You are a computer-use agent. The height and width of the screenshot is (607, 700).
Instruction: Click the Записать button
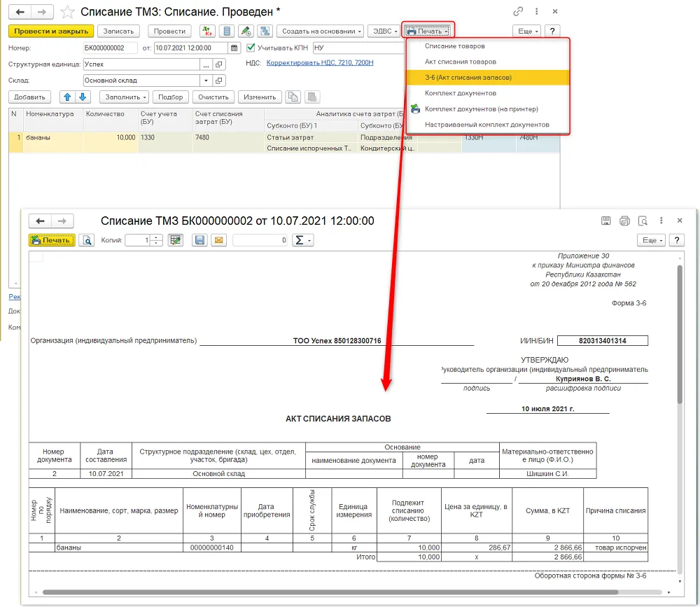(x=118, y=32)
